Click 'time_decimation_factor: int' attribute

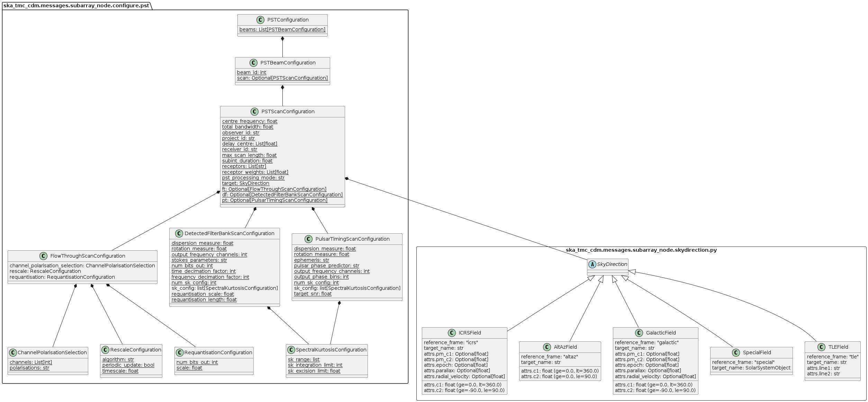204,271
